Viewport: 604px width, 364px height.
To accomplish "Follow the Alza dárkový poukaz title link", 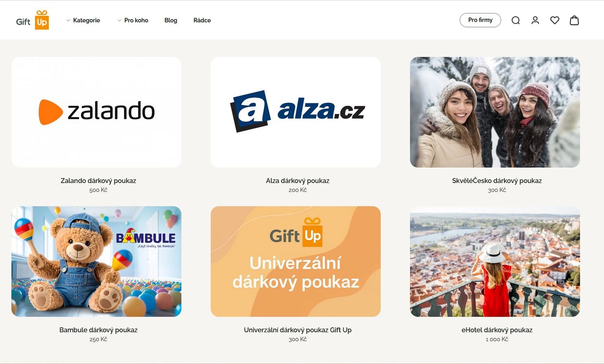I will (x=298, y=181).
